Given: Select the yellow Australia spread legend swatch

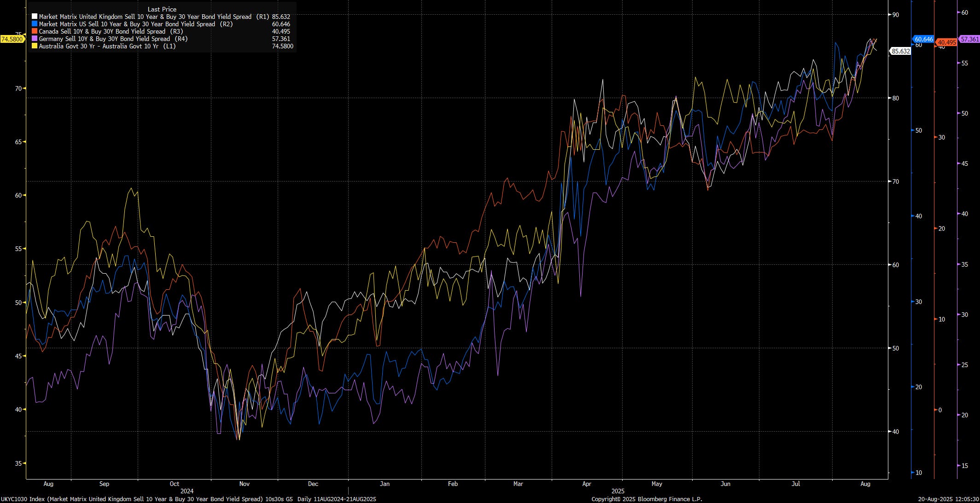Looking at the screenshot, I should (x=35, y=46).
